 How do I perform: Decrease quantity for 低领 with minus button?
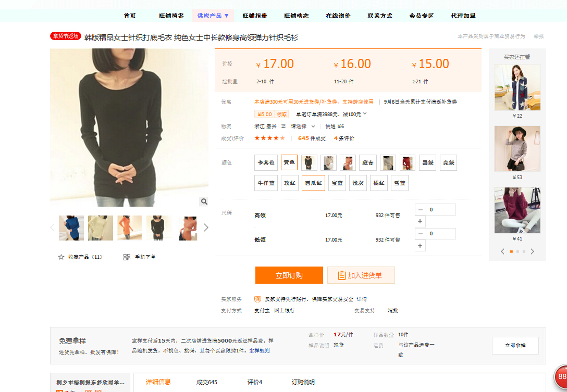click(x=420, y=234)
